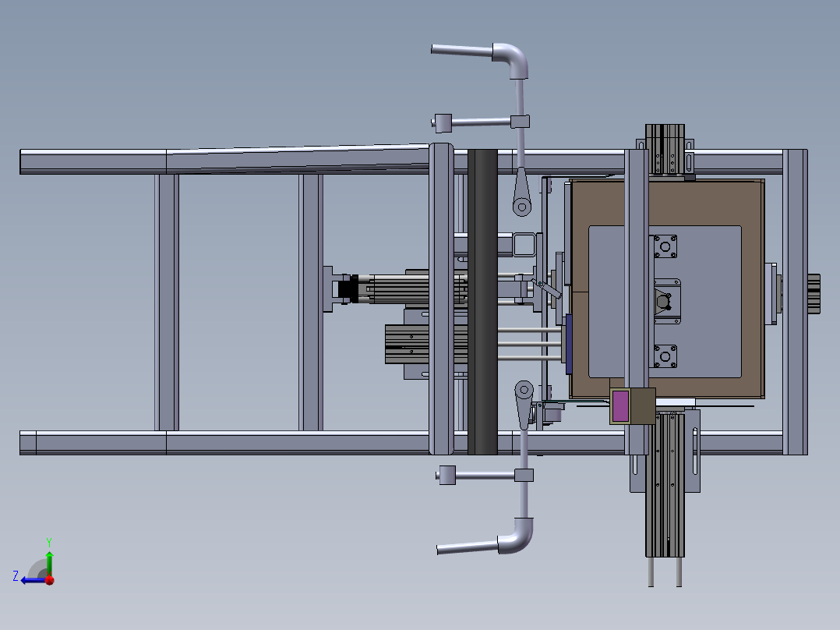840x630 pixels.
Task: Select the lower elbow pipe bend
Action: (516, 536)
